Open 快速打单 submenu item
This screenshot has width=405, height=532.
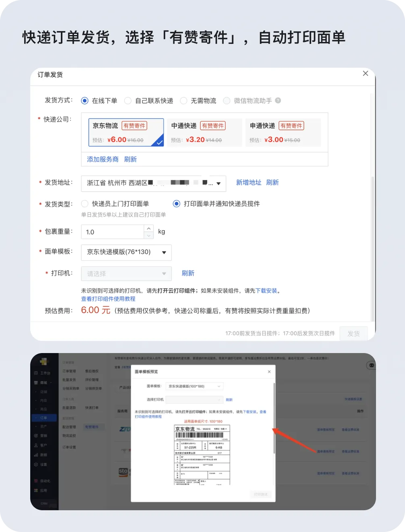(x=92, y=408)
